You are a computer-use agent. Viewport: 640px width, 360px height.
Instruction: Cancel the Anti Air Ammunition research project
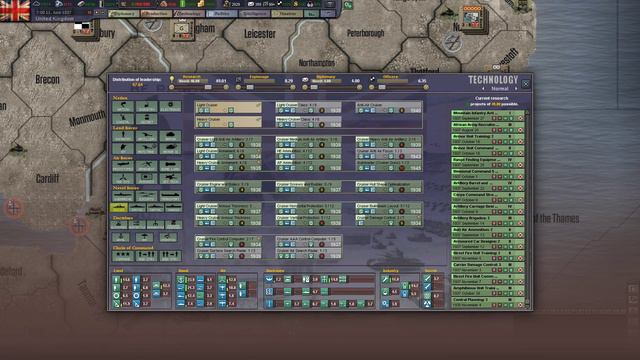(520, 235)
